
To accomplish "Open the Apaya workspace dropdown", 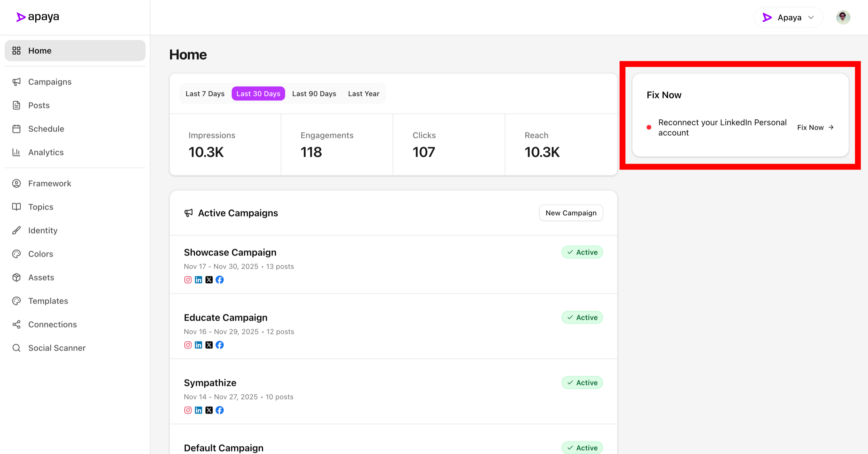I will pos(788,17).
